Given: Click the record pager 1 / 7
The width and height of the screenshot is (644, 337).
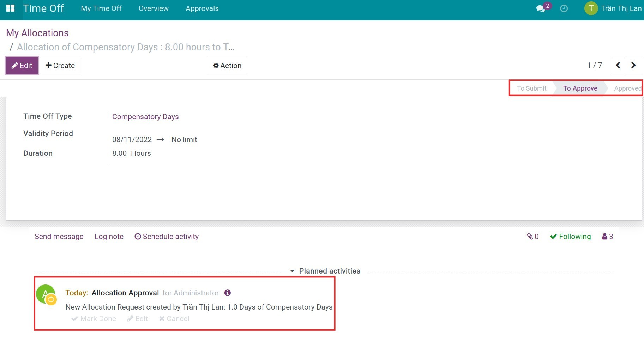Looking at the screenshot, I should (x=595, y=65).
